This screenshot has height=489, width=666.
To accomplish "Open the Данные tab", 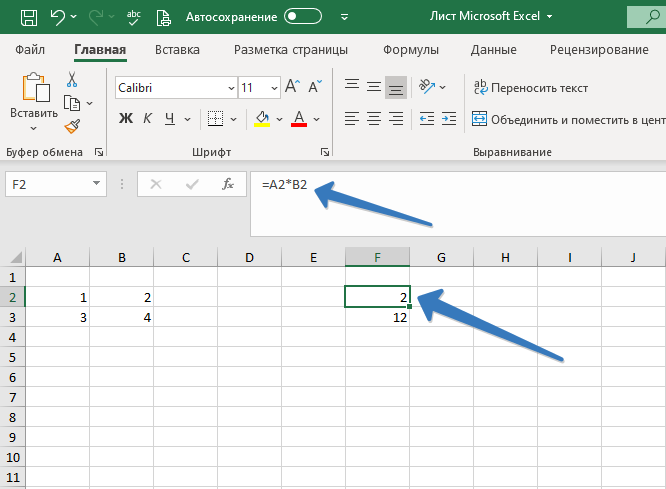I will 494,50.
